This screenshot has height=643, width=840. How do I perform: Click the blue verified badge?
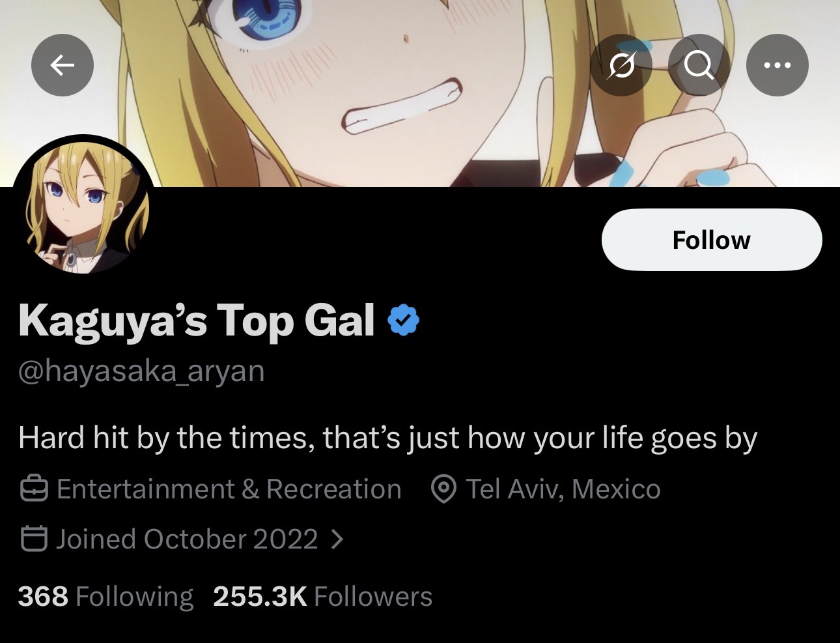(404, 320)
